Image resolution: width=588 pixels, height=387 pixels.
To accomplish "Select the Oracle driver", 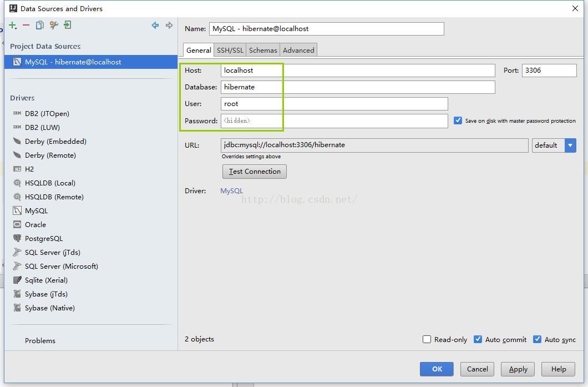I will point(36,224).
